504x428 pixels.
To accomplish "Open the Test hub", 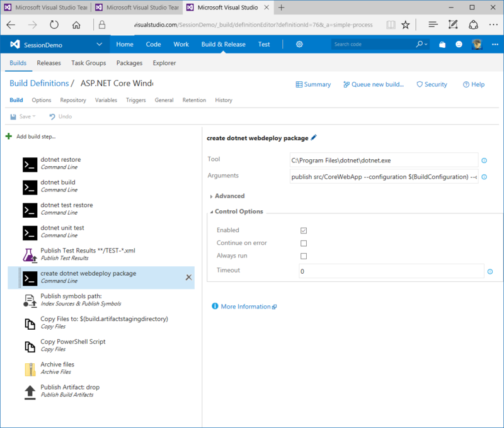I will coord(264,44).
